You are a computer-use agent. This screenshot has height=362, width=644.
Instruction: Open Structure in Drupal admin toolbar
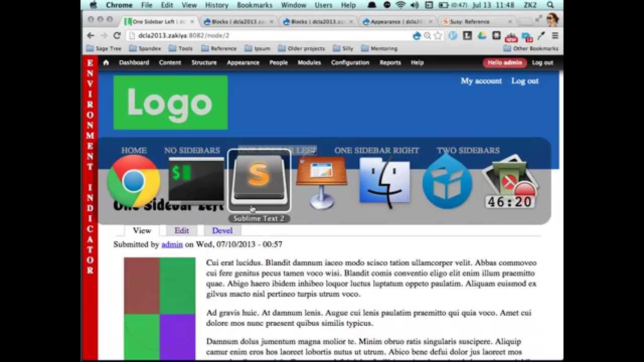pos(204,63)
